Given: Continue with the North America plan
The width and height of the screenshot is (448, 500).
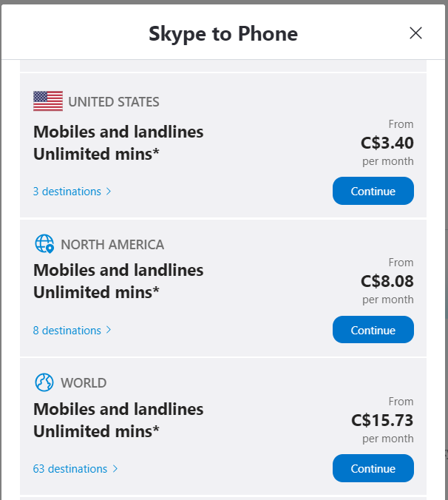Looking at the screenshot, I should click(x=373, y=330).
